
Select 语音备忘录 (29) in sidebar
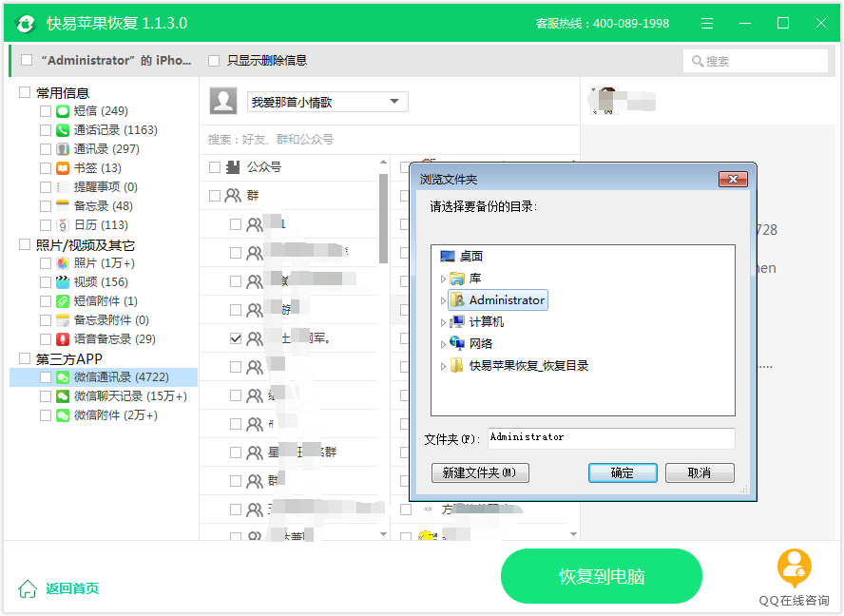115,339
